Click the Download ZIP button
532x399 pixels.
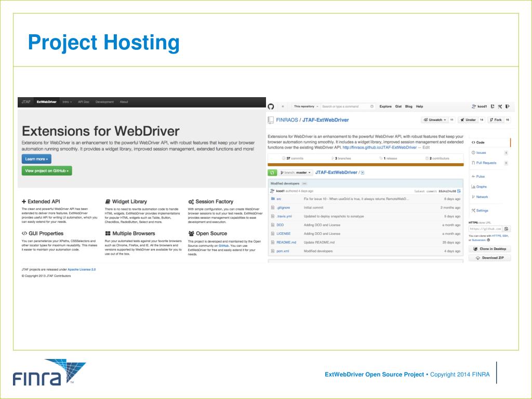pyautogui.click(x=489, y=258)
